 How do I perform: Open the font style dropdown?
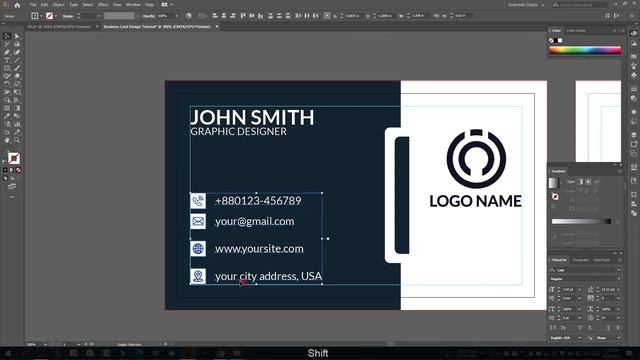[x=619, y=279]
